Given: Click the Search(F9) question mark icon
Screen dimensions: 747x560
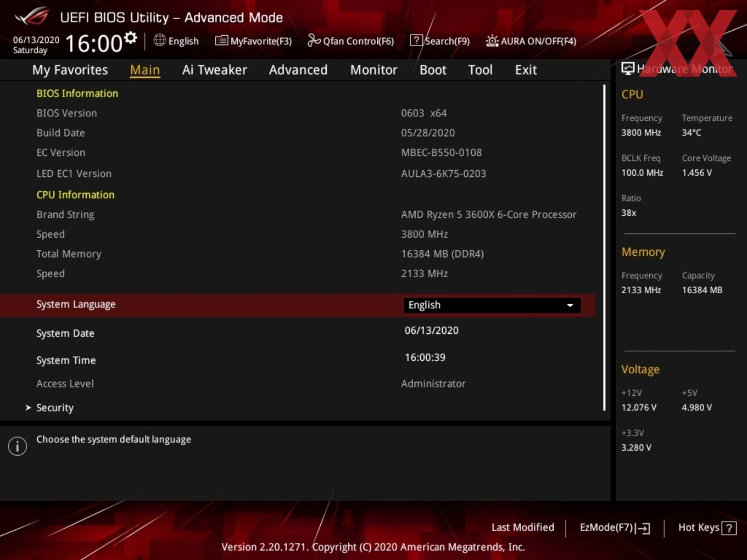Looking at the screenshot, I should [416, 40].
